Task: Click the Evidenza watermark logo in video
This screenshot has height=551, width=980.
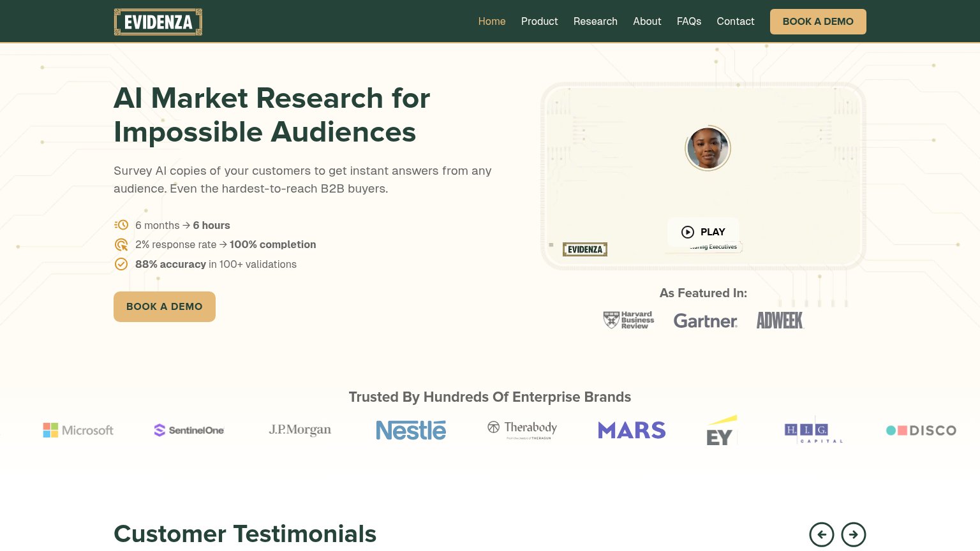Action: pos(585,249)
